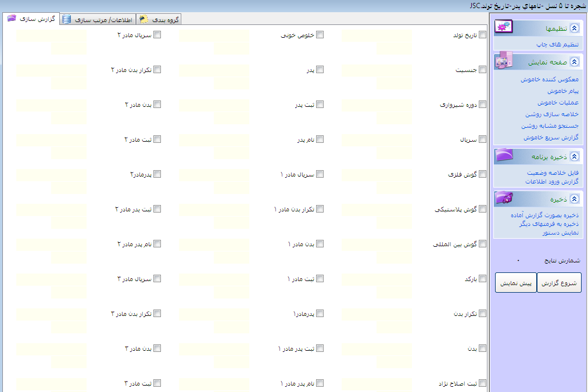Toggle معکوس کننده خاموش link
The width and height of the screenshot is (588, 392).
[x=550, y=80]
